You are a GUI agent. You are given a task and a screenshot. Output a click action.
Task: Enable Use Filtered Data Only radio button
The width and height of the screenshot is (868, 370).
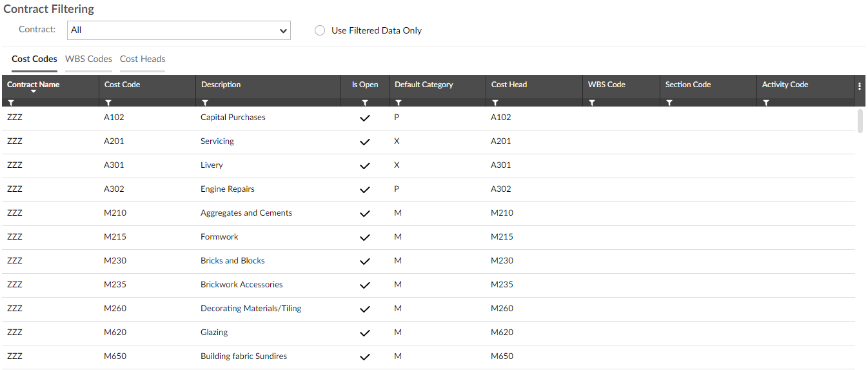[320, 30]
